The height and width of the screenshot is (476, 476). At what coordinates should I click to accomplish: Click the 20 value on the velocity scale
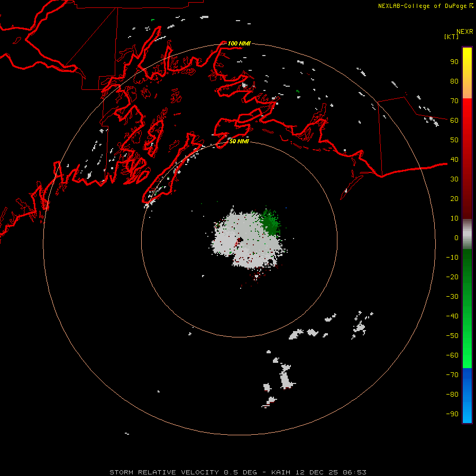(x=454, y=199)
